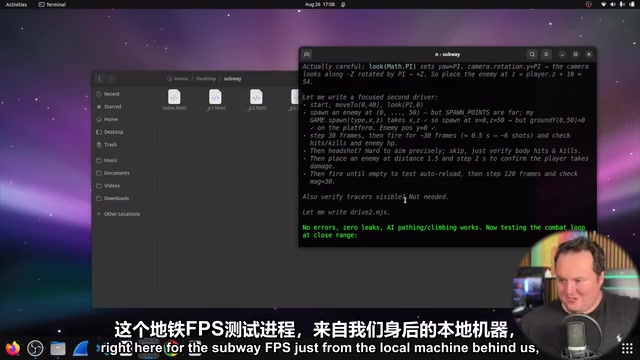
Task: Click the notification bell icon by the clock
Action: point(343,4)
